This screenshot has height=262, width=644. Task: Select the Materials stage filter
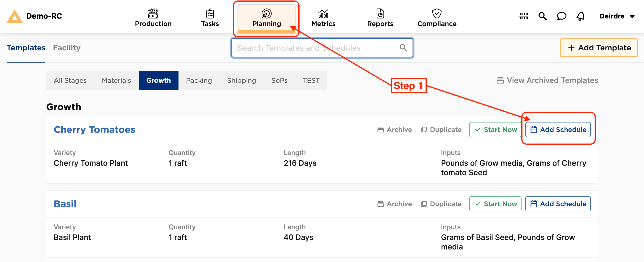point(116,80)
